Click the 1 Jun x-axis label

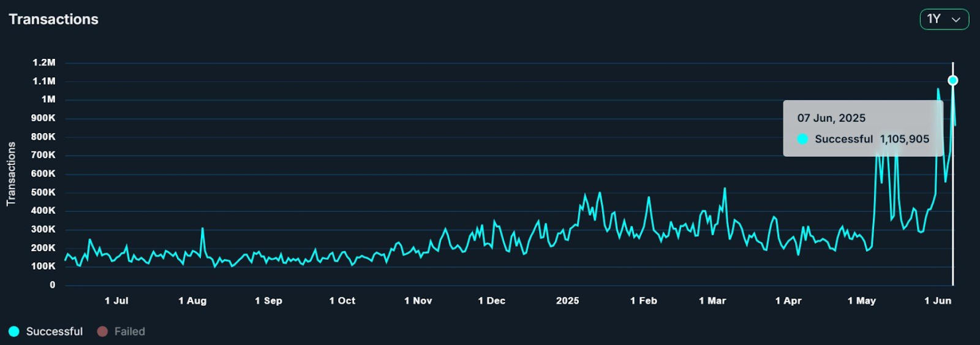click(938, 301)
